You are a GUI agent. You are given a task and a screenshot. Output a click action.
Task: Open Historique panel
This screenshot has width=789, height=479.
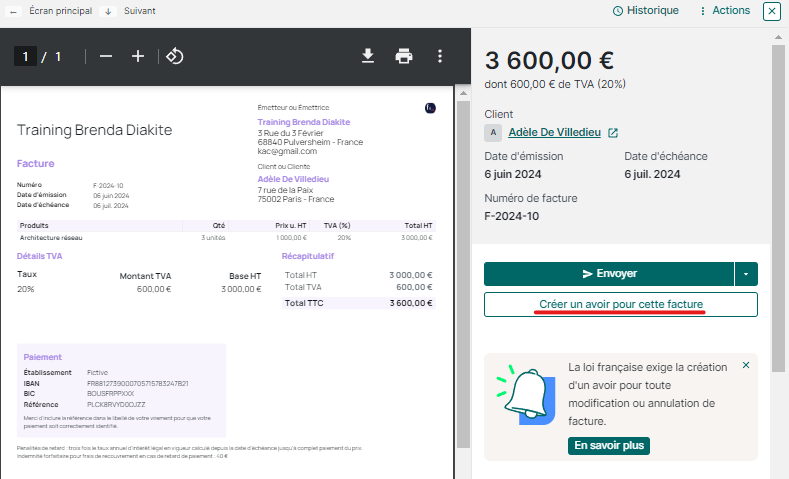pos(645,11)
